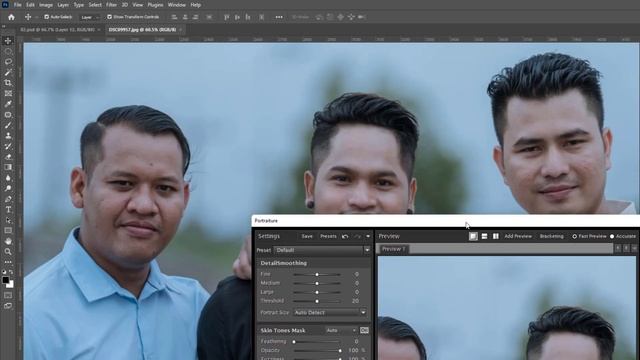Select the Eraser tool

pyautogui.click(x=8, y=157)
